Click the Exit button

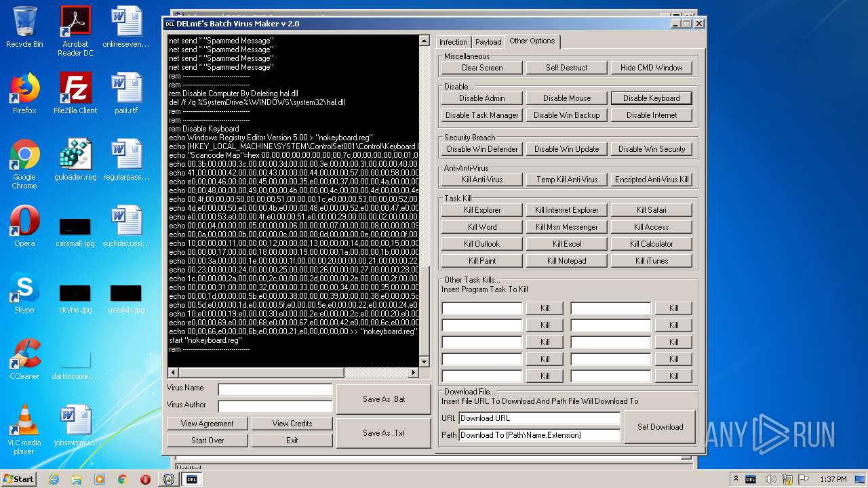(292, 441)
